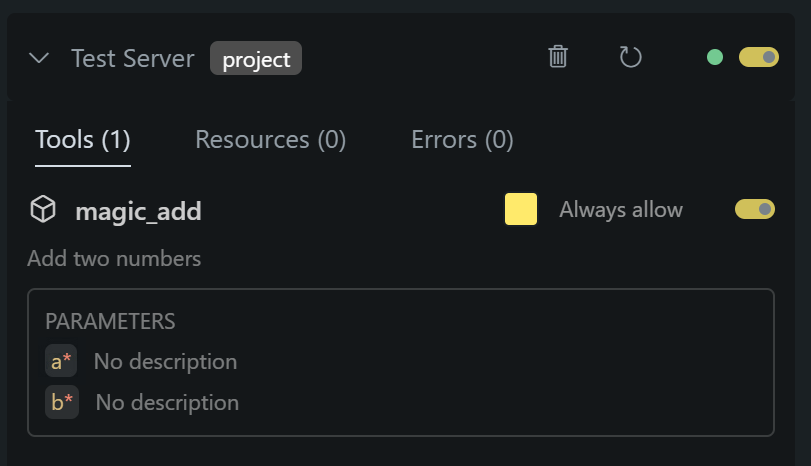The image size is (811, 466).
Task: Click the Test Server name
Action: tap(133, 58)
